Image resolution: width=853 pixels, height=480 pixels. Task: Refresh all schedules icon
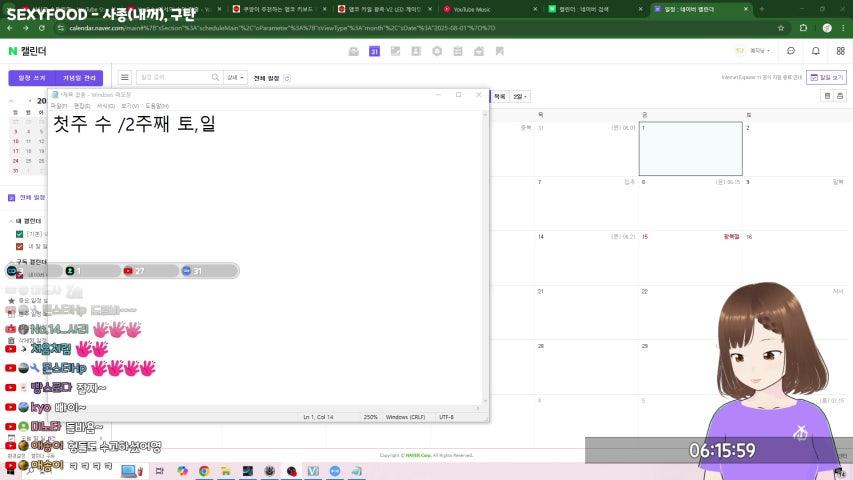(287, 78)
